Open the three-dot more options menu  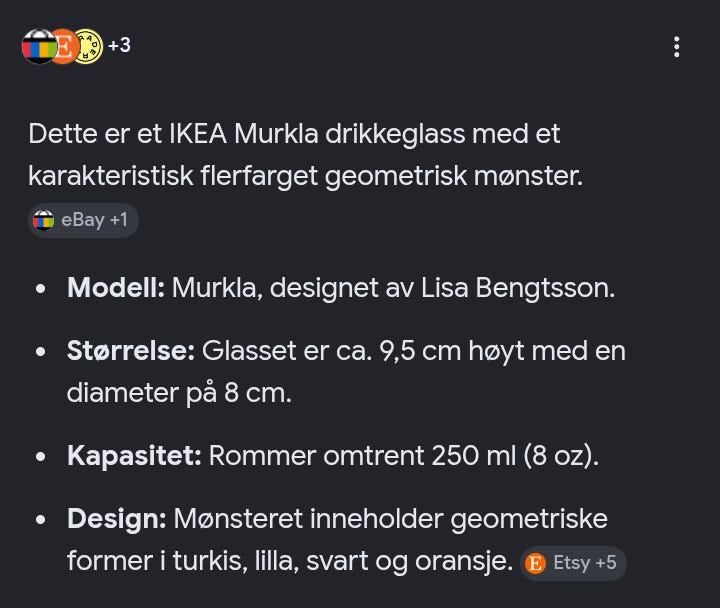click(x=676, y=47)
